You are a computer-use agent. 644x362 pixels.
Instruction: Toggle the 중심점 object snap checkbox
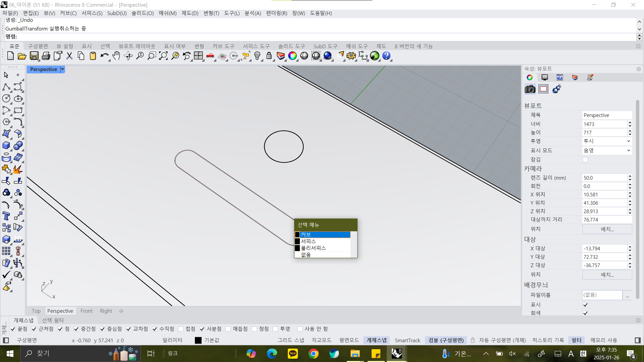coord(102,329)
